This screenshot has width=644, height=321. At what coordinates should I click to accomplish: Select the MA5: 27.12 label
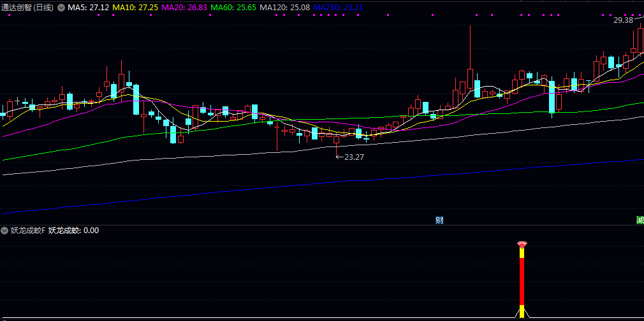(x=88, y=8)
